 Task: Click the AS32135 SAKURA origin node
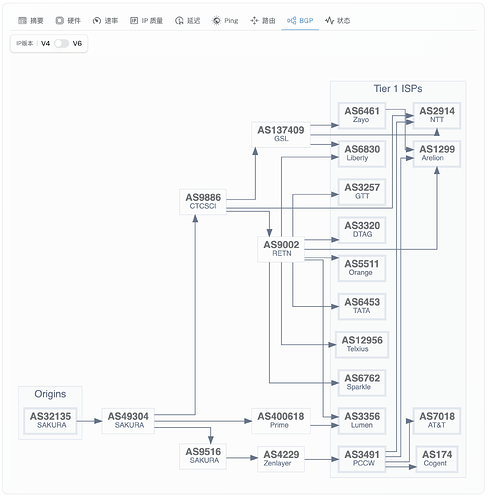click(x=50, y=421)
